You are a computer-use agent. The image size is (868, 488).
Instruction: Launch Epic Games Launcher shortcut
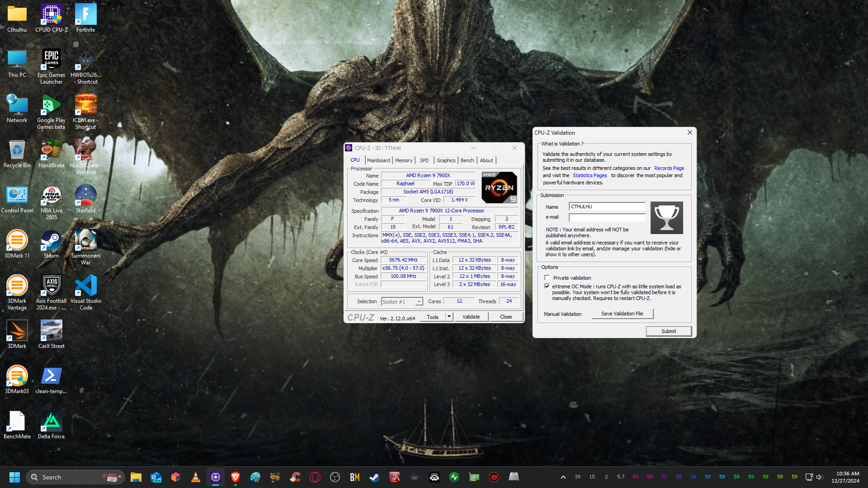(52, 67)
